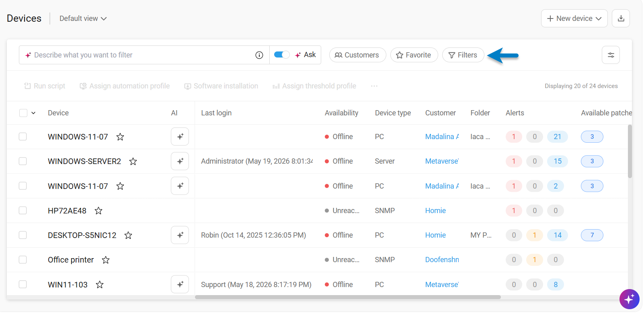Click blue alert badge 14 for DESKTOP-S5NIC12

558,235
